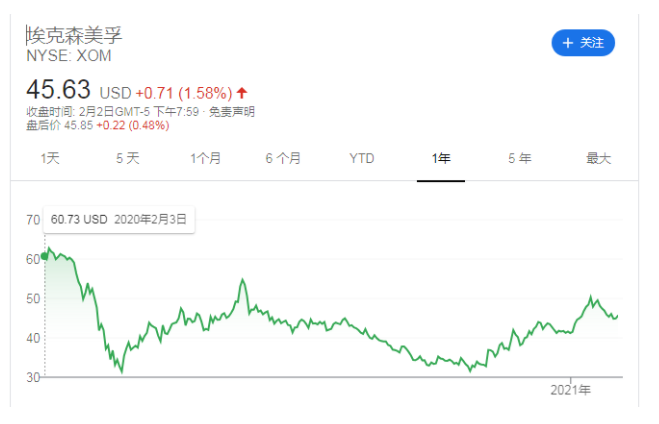This screenshot has height=424, width=659.
Task: Select the YTD tab
Action: [362, 158]
